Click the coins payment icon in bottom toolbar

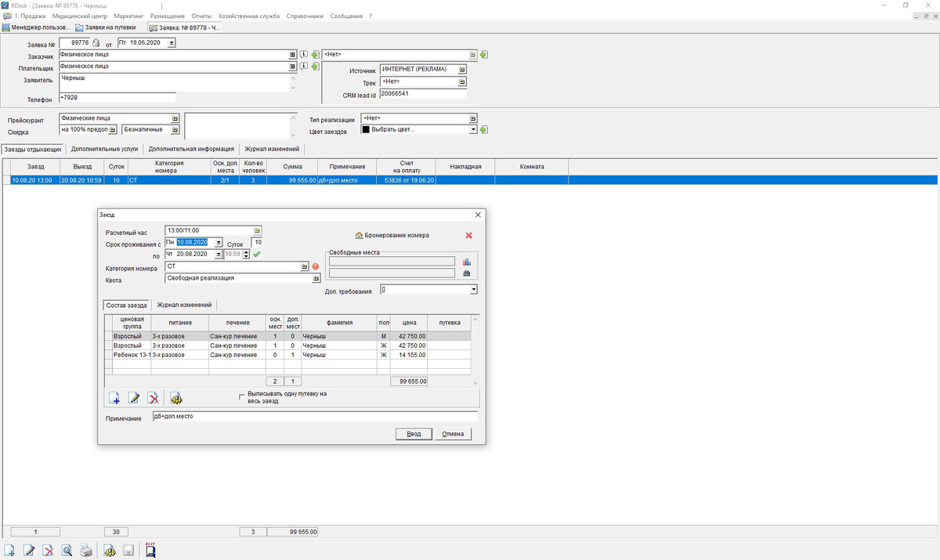coord(110,551)
